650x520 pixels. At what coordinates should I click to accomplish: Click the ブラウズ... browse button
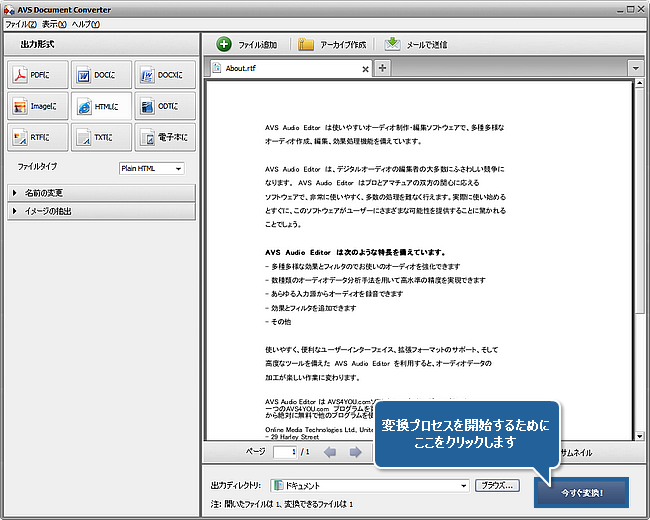(497, 485)
